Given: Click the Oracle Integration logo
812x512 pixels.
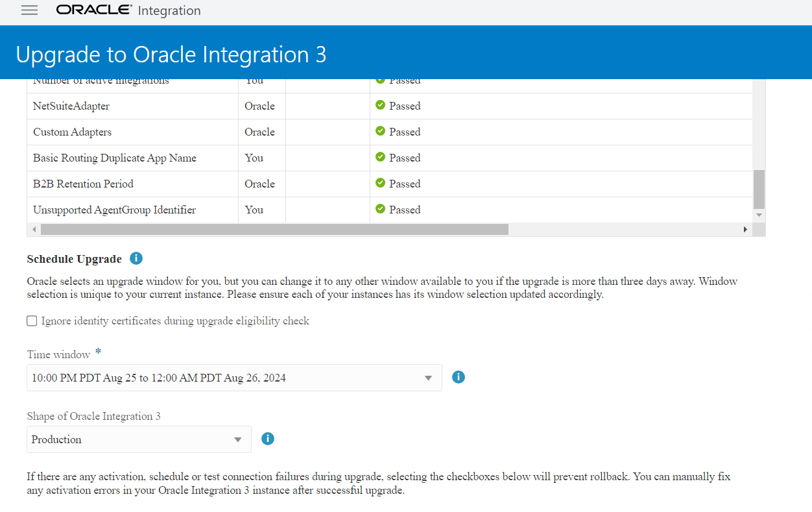Looking at the screenshot, I should (x=128, y=10).
